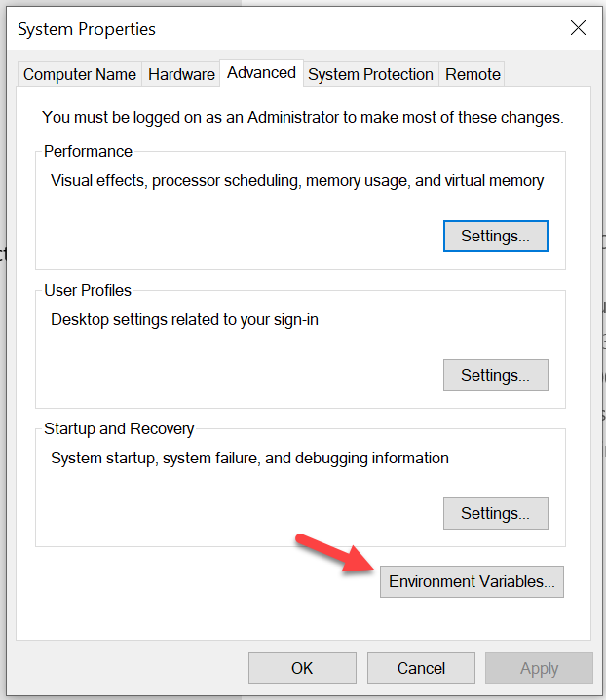The image size is (606, 700).
Task: Close the System Properties window
Action: click(578, 28)
